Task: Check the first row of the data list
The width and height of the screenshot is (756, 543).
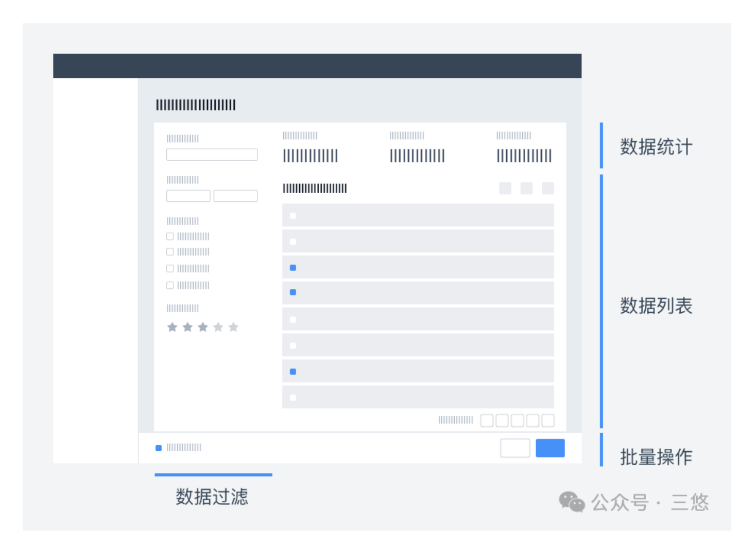Action: click(x=293, y=216)
